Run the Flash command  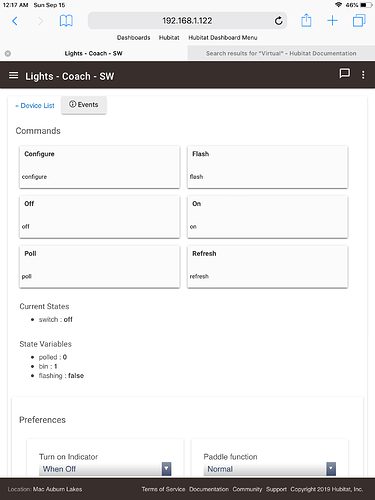click(268, 167)
